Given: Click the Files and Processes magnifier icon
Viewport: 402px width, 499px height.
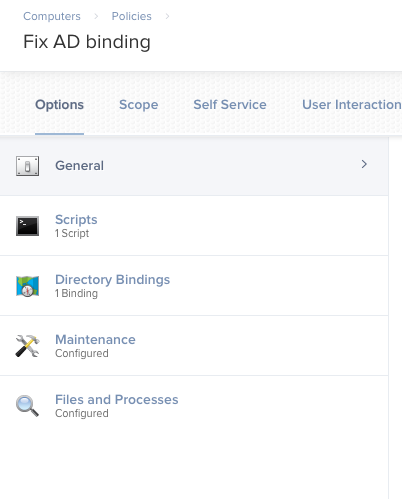Looking at the screenshot, I should [27, 406].
